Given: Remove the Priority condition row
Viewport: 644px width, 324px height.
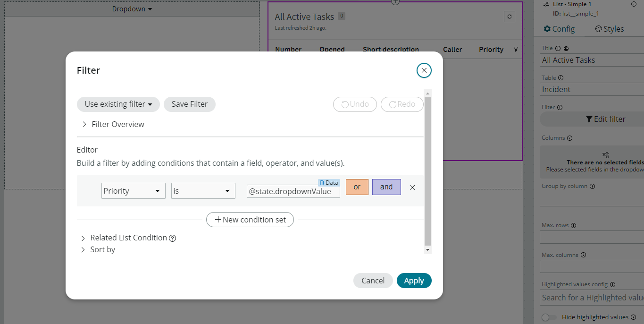Looking at the screenshot, I should [x=412, y=188].
